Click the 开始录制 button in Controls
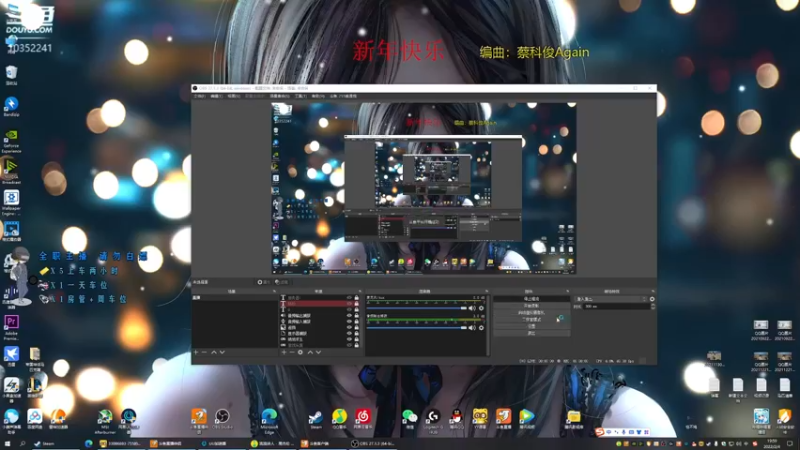800x450 pixels. click(x=531, y=306)
